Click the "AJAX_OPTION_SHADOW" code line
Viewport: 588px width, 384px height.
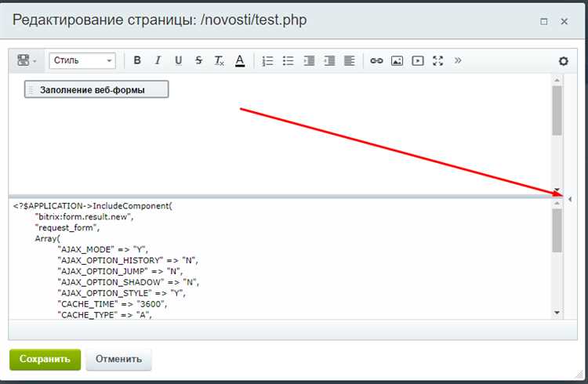point(129,282)
